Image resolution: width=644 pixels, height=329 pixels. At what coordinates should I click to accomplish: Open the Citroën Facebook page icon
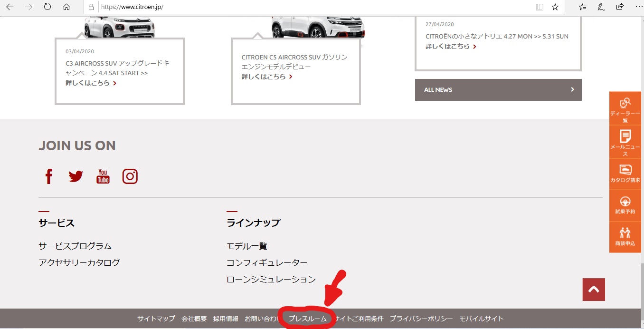tap(48, 176)
